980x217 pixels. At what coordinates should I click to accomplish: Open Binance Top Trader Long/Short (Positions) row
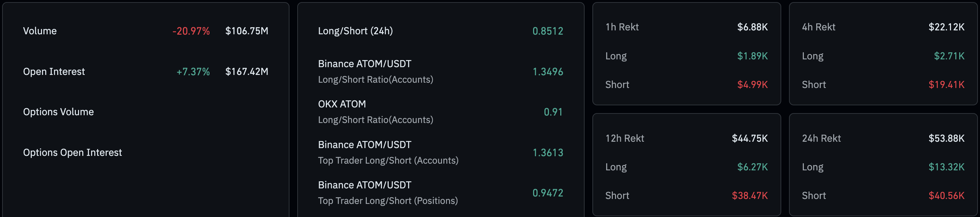(x=388, y=193)
